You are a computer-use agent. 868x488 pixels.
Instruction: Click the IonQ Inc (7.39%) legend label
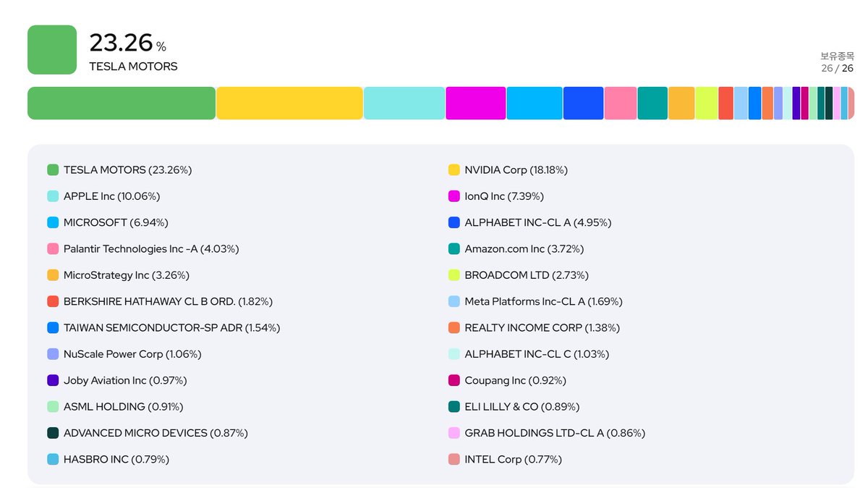pos(504,196)
